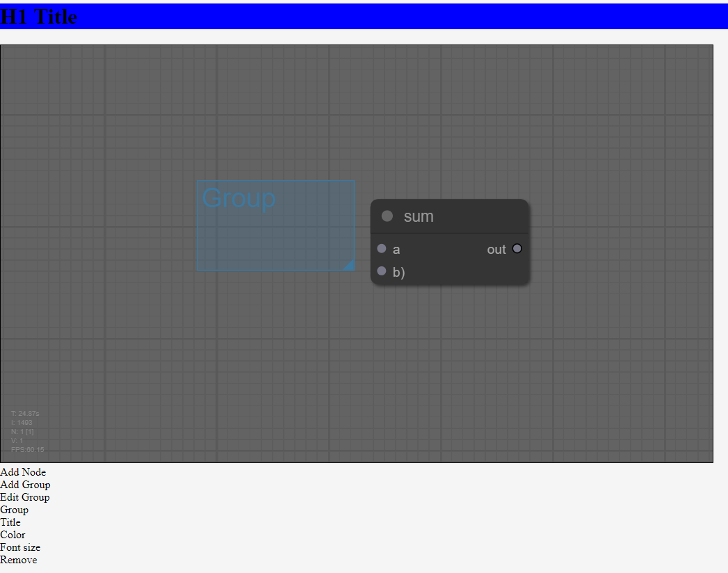Viewport: 728px width, 573px height.
Task: Click input slot dot for "b)" on sum node
Action: (x=381, y=271)
